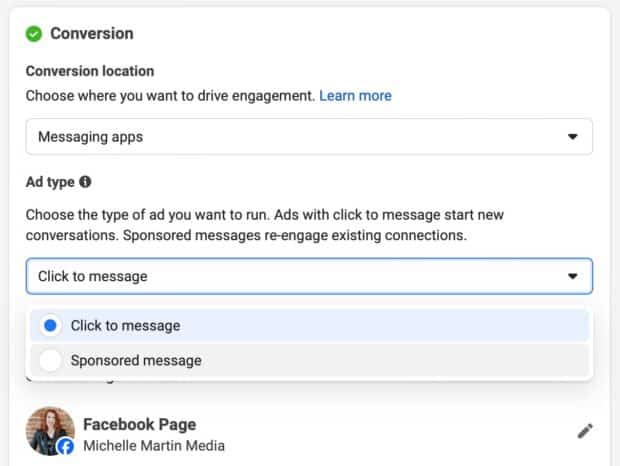Viewport: 620px width, 466px height.
Task: Click the Ad type info icon
Action: point(85,182)
